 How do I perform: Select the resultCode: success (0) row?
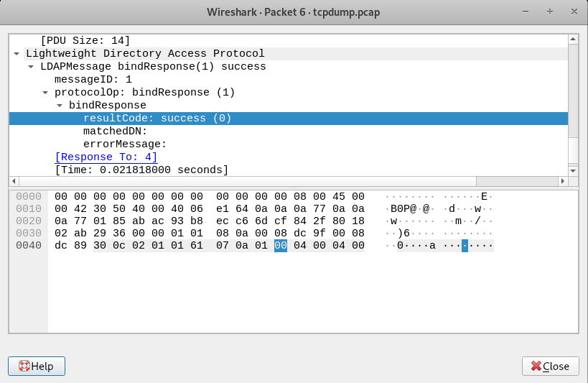click(289, 119)
